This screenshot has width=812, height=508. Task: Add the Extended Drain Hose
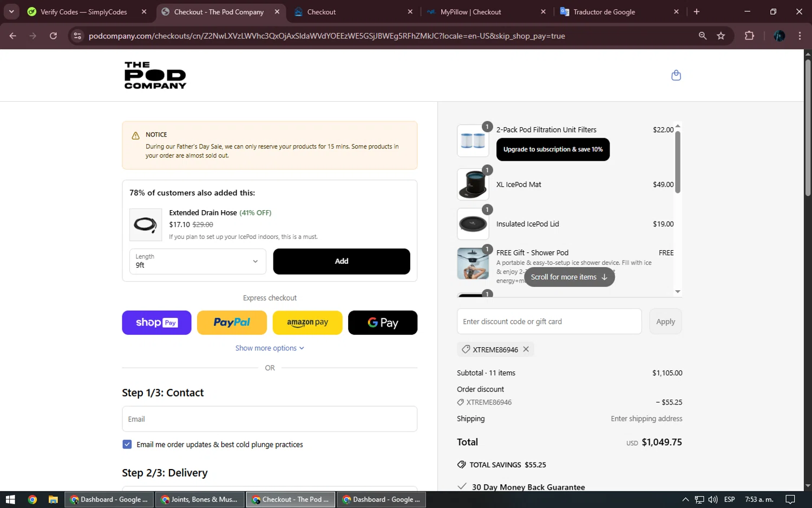pos(342,261)
